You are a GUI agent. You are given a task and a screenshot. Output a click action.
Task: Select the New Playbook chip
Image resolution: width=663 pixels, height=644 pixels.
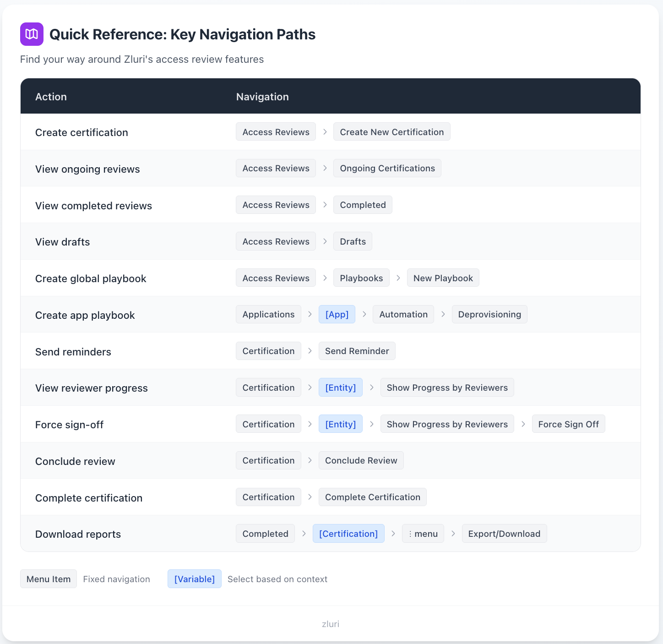click(443, 278)
